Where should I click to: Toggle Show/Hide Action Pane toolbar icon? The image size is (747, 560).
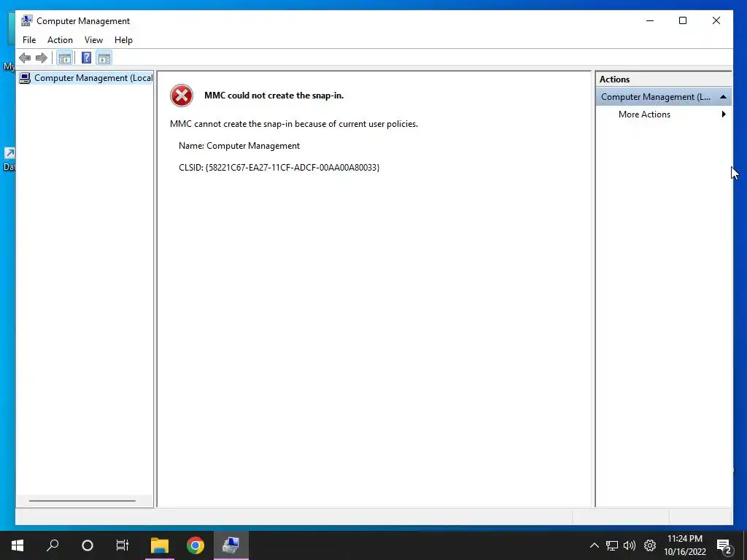coord(104,58)
